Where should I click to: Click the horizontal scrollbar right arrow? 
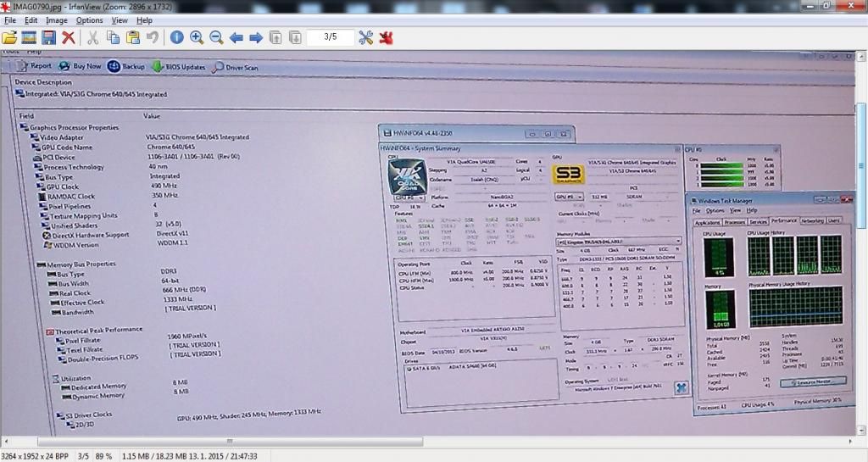851,442
